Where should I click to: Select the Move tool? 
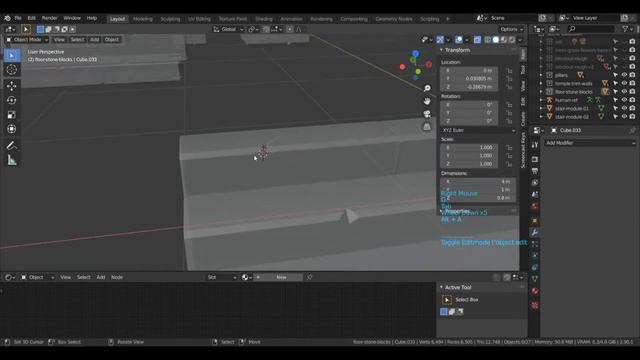point(12,86)
